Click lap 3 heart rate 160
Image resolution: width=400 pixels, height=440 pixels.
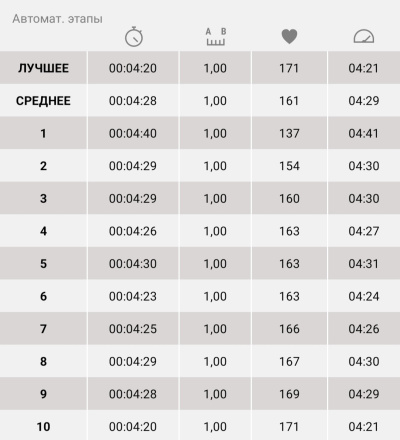tap(289, 199)
